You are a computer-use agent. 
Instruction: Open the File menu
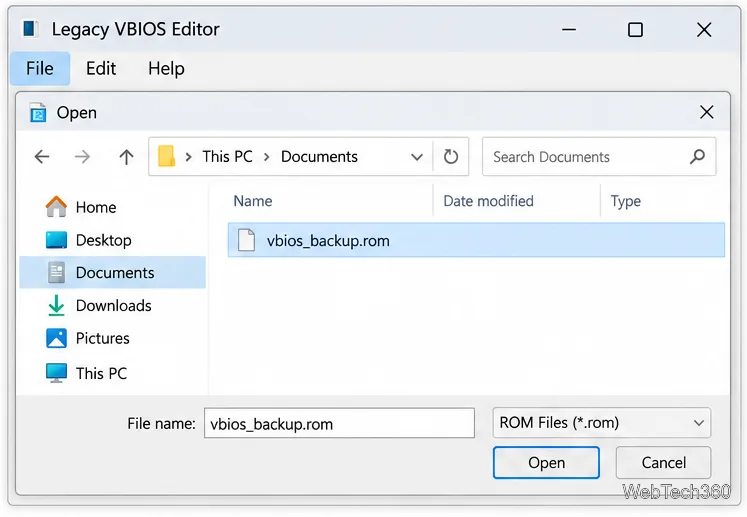(x=40, y=69)
